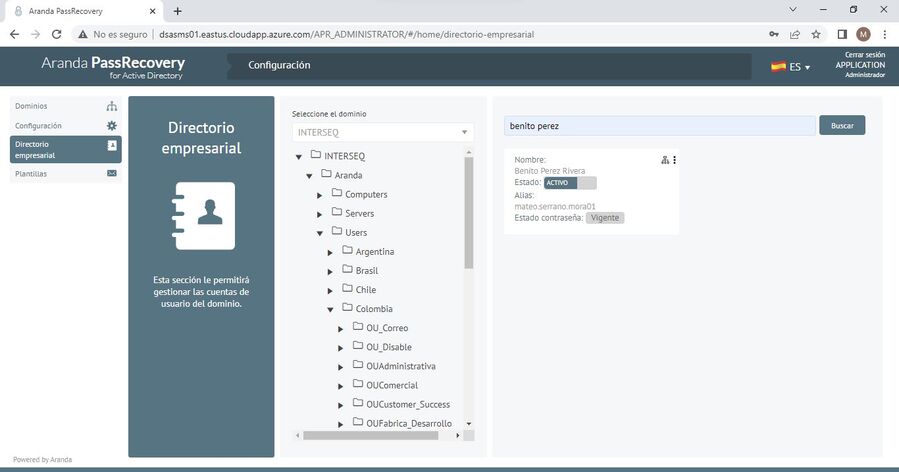The height and width of the screenshot is (472, 899).
Task: Open Dominios hierarchy icon in sidebar
Action: tap(112, 106)
